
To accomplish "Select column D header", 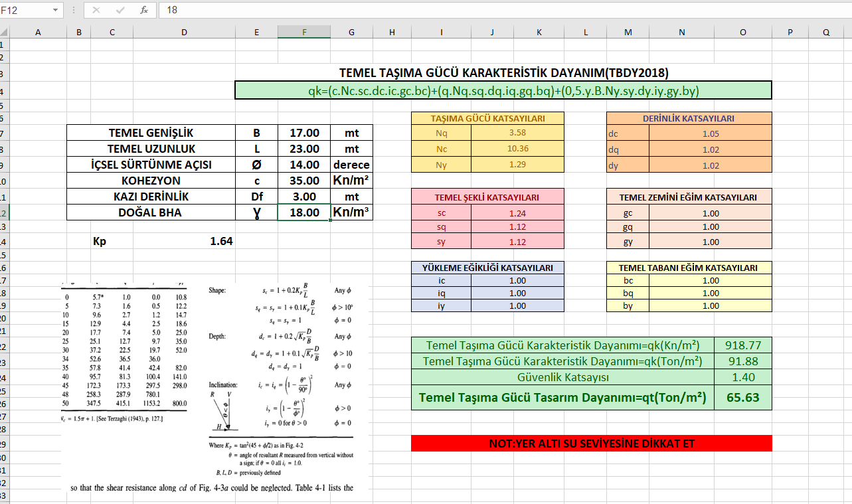I will click(184, 32).
